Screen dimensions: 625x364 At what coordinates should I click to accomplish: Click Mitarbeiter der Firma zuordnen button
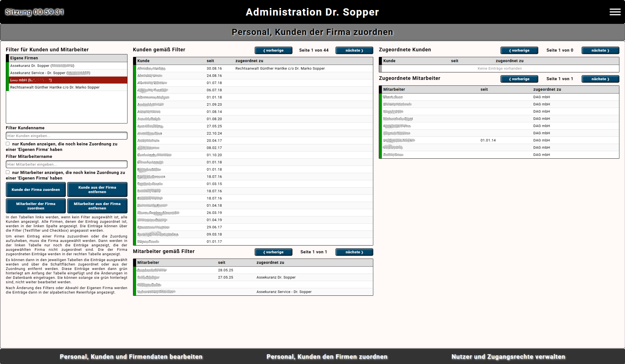click(x=36, y=206)
